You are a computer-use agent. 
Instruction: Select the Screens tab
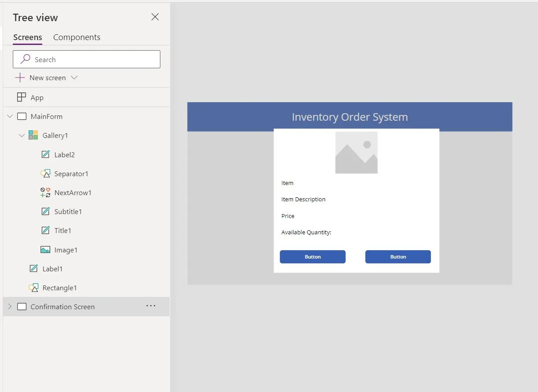(27, 37)
